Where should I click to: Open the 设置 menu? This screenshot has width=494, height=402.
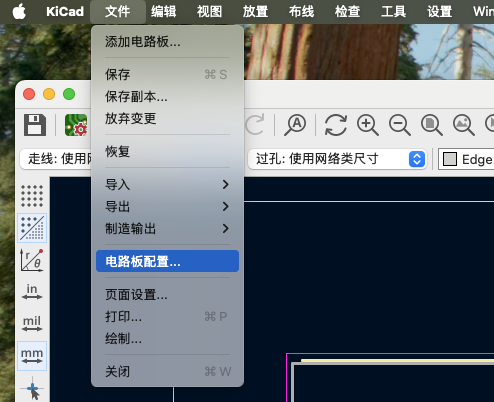pos(439,12)
